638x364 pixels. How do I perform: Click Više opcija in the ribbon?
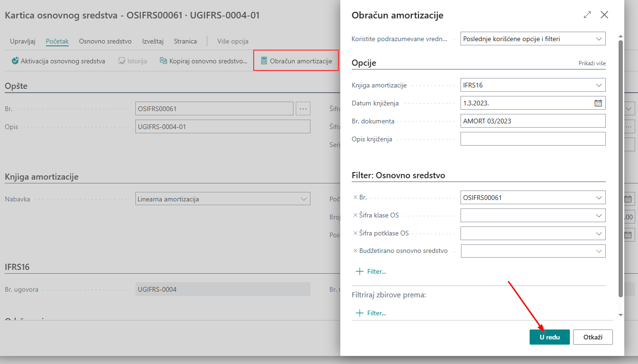[233, 41]
